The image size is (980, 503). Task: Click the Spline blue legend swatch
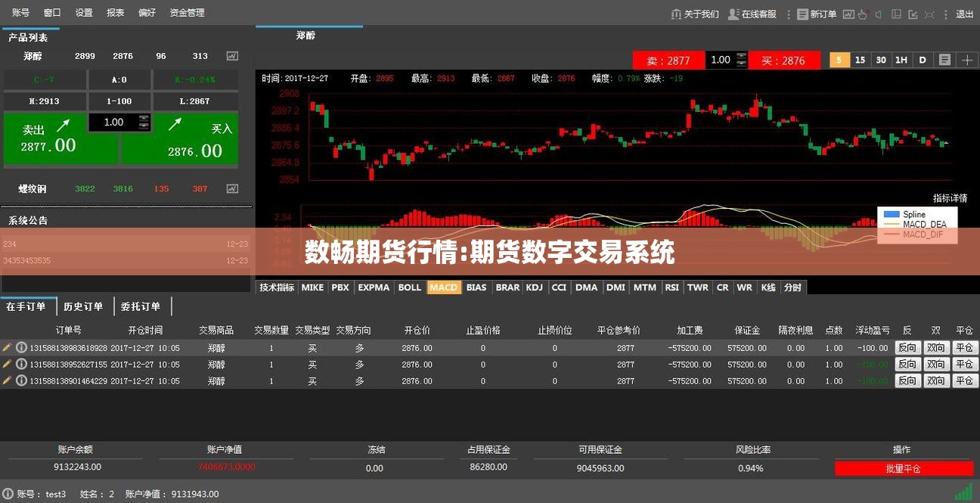tap(892, 215)
